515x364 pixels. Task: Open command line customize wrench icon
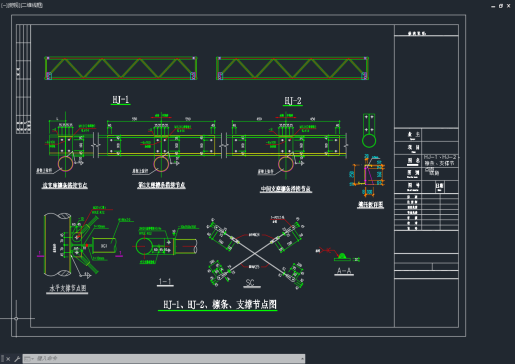click(x=17, y=359)
